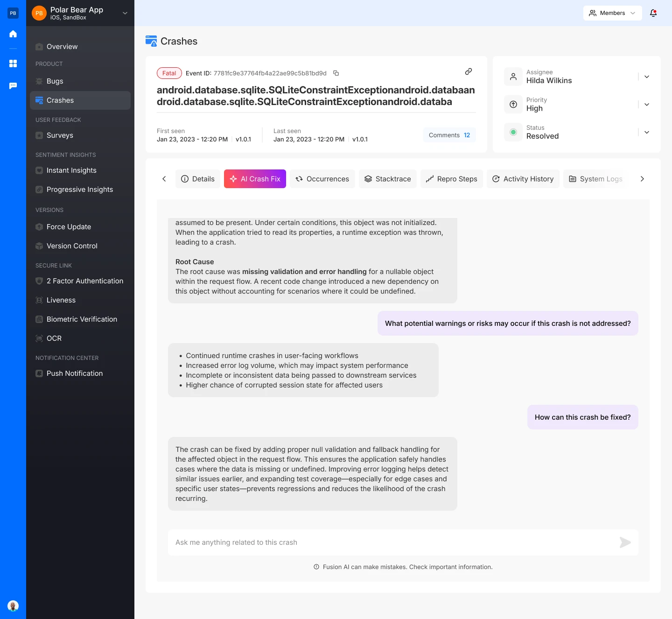Open the chat message icon in left rail

13,86
